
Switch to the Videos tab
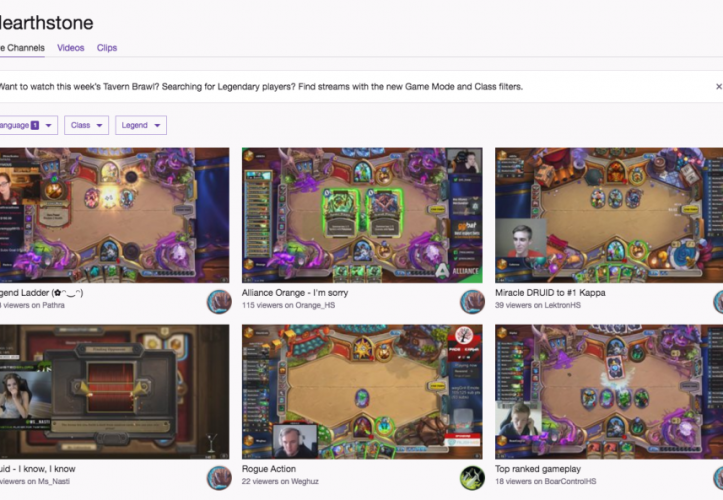tap(71, 48)
